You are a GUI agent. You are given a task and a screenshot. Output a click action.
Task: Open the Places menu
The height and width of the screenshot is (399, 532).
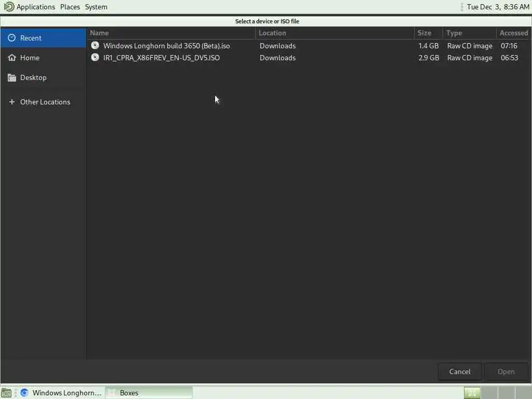70,7
